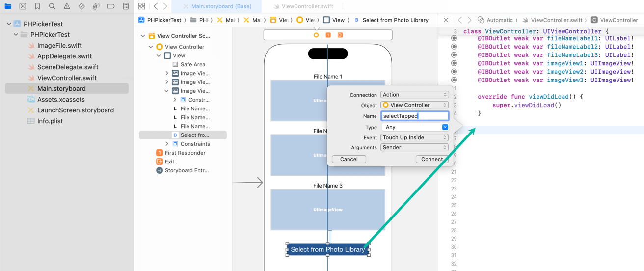The image size is (644, 271).
Task: Open the Connection dropdown set to Action
Action: [x=414, y=95]
